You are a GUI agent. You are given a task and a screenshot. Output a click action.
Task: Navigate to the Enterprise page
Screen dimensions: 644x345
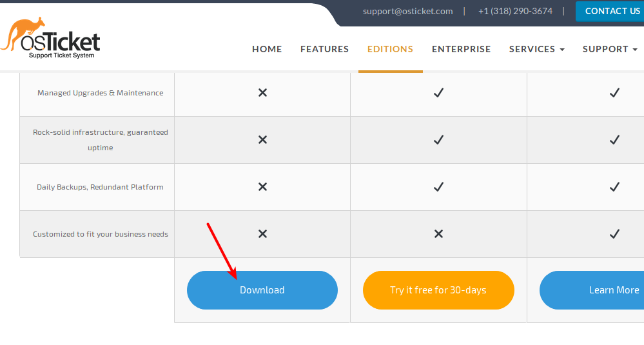tap(461, 49)
